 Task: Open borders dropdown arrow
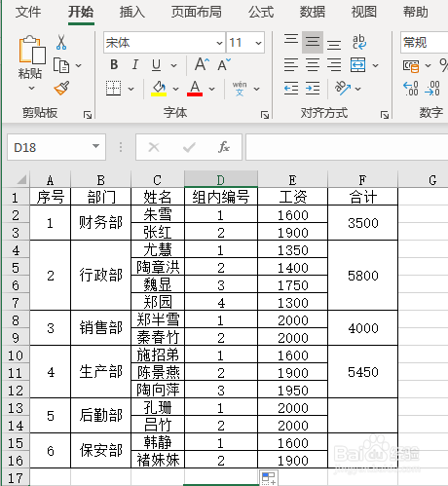point(131,89)
